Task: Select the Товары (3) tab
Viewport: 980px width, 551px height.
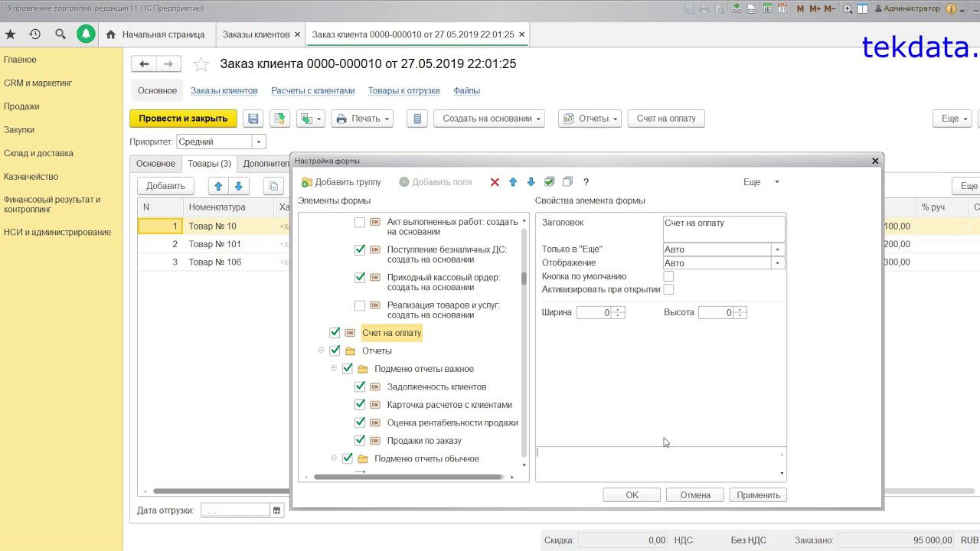Action: pos(209,164)
